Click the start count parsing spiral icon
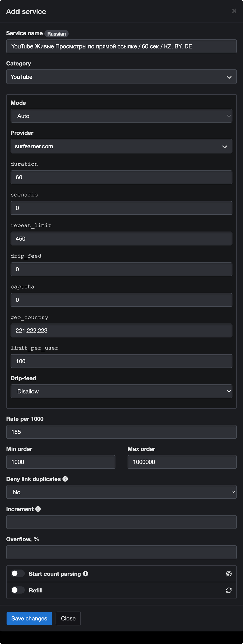Viewport: 243px width, 644px height. click(229, 574)
